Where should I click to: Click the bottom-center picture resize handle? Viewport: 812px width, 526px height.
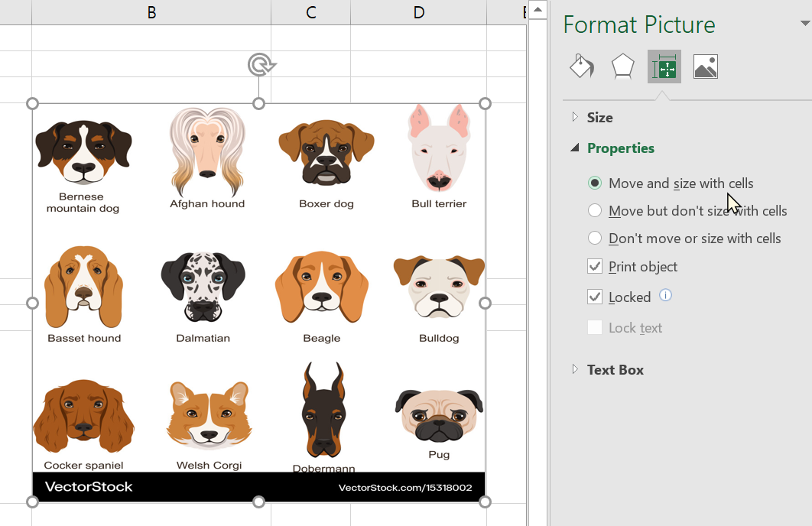pyautogui.click(x=258, y=502)
